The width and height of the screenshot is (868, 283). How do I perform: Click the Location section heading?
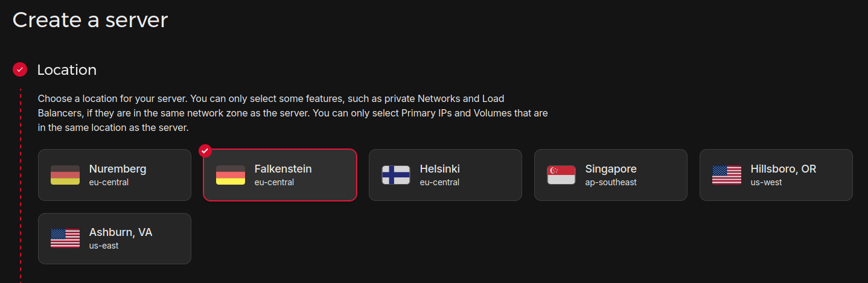(x=67, y=70)
